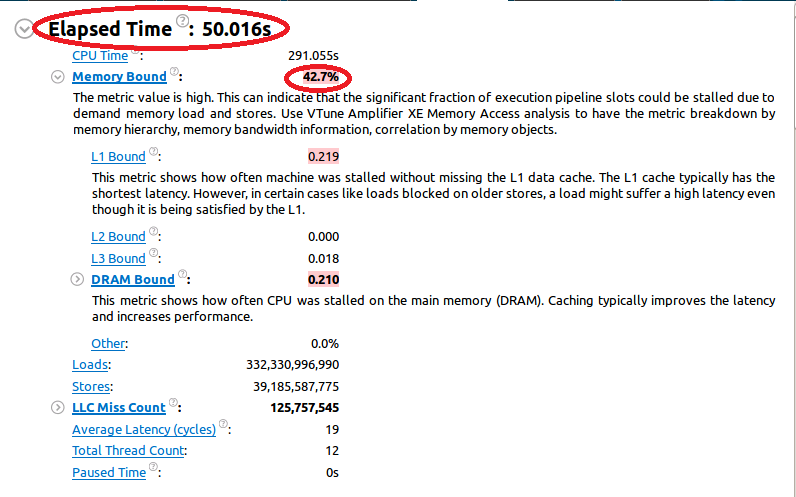Select the 0s Paused Time value
Image resolution: width=796 pixels, height=497 pixels.
pyautogui.click(x=332, y=472)
